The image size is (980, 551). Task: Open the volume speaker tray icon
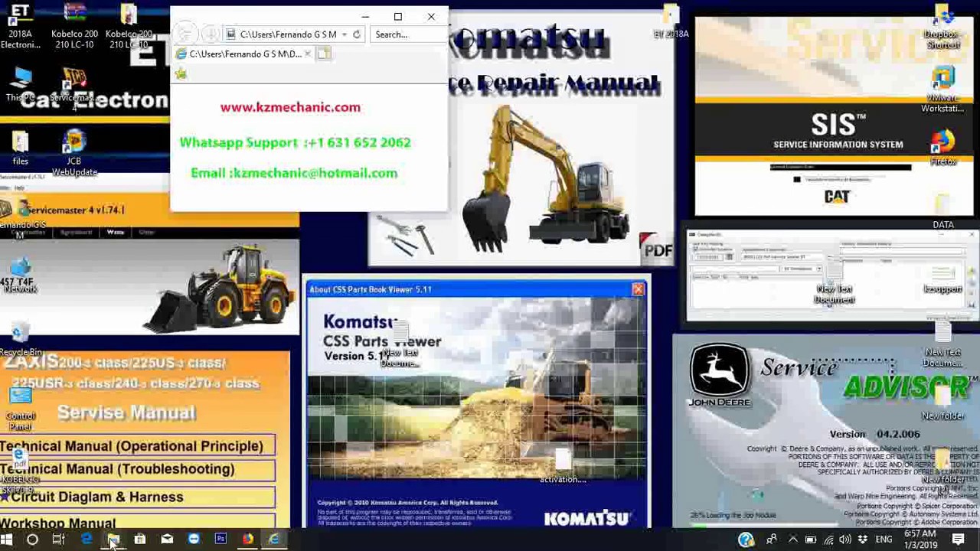point(846,540)
